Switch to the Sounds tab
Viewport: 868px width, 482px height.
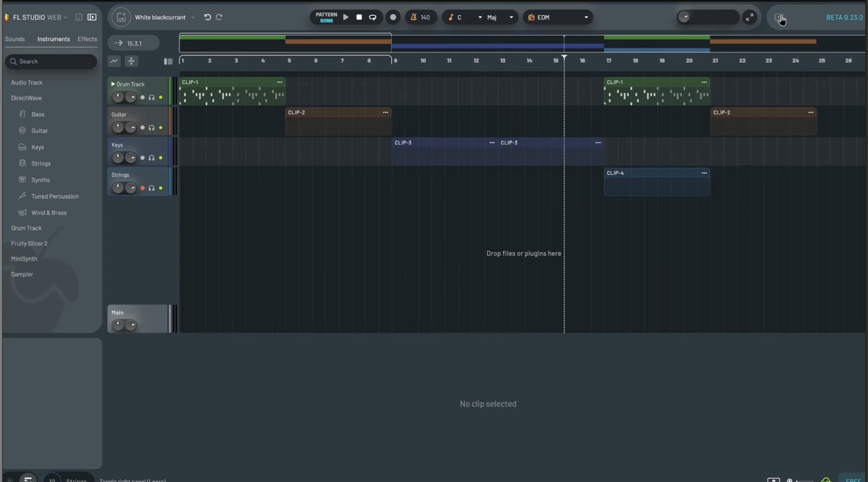point(14,39)
